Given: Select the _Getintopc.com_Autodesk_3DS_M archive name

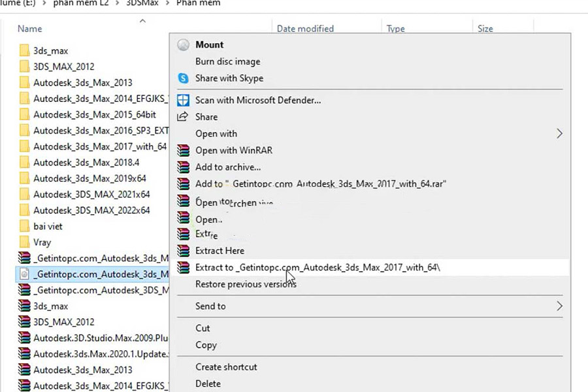Looking at the screenshot, I should tap(101, 290).
